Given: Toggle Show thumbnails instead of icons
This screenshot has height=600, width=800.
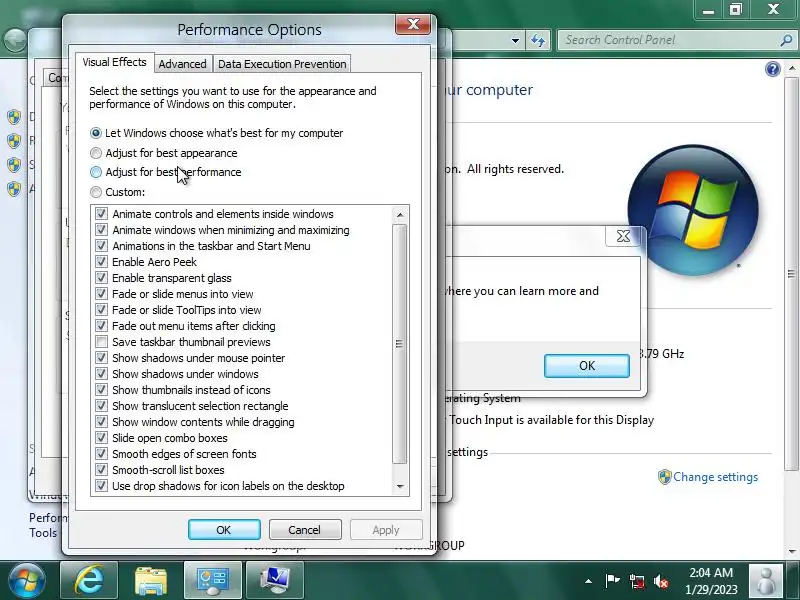Looking at the screenshot, I should click(102, 390).
